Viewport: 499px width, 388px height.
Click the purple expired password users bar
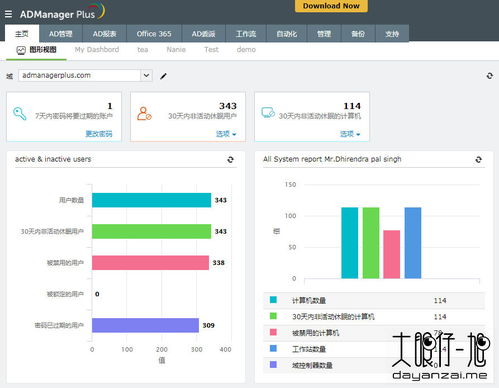pos(145,325)
